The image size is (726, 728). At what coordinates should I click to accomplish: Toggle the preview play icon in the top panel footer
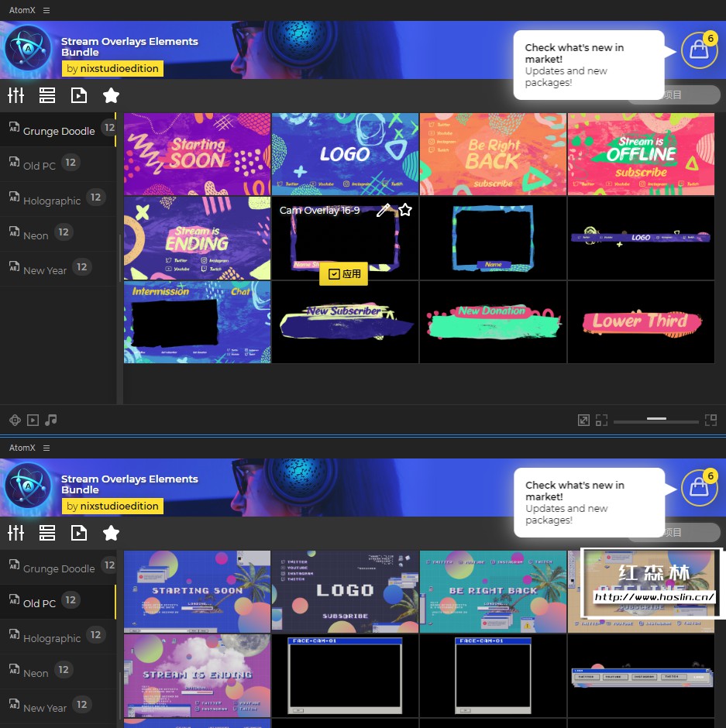click(33, 421)
